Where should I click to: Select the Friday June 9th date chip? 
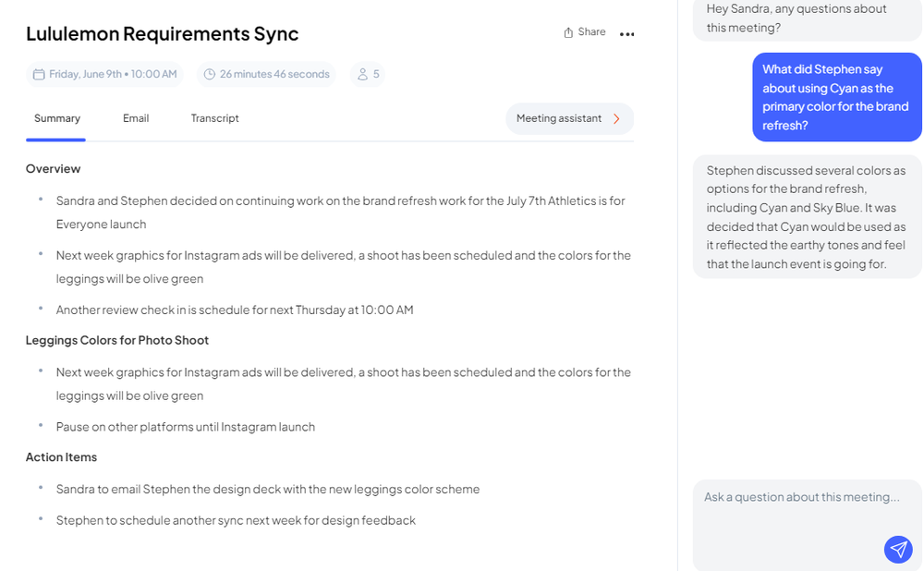104,73
